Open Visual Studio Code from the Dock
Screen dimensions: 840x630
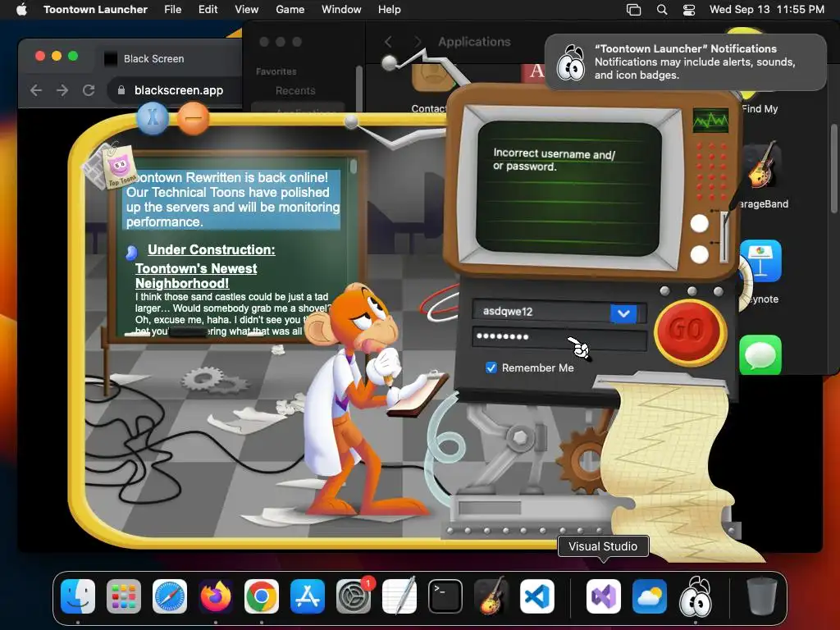[537, 596]
